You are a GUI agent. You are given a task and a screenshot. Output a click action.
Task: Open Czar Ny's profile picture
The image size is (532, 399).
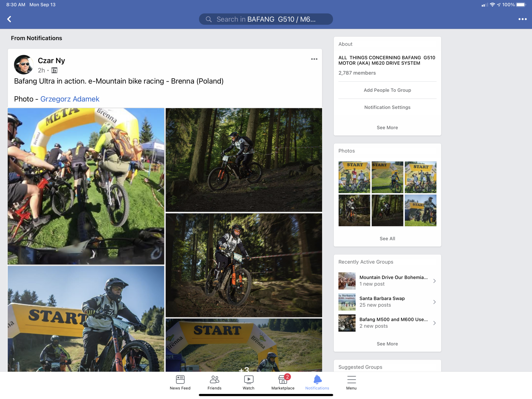[24, 65]
